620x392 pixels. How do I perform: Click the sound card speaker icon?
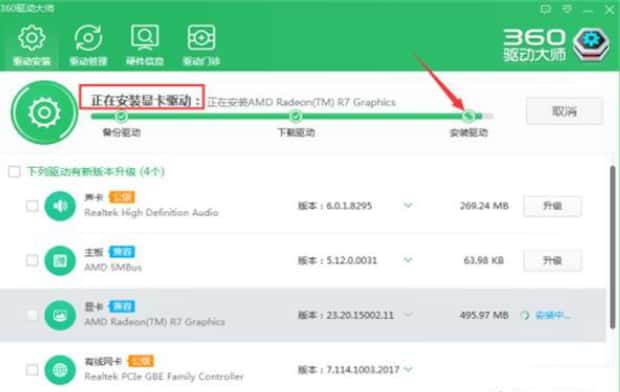60,206
